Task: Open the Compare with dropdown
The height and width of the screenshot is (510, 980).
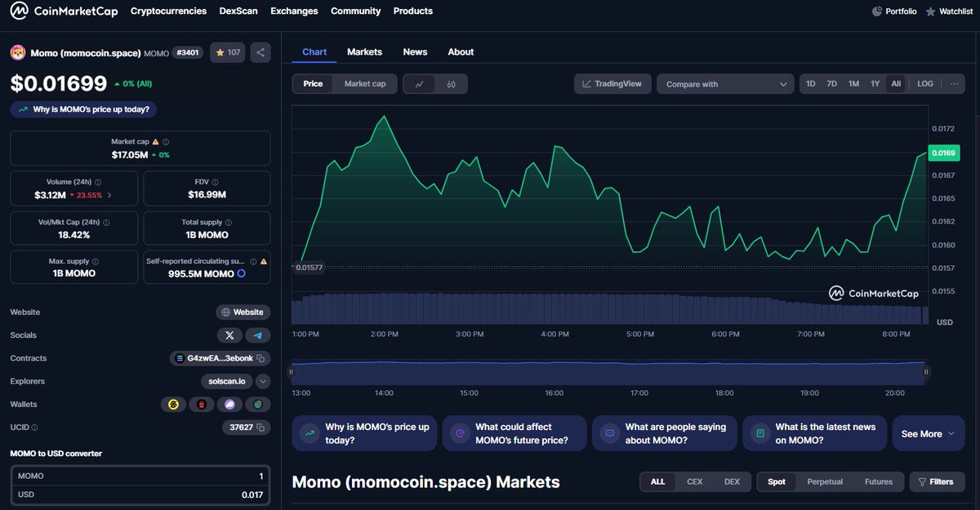Action: click(725, 83)
